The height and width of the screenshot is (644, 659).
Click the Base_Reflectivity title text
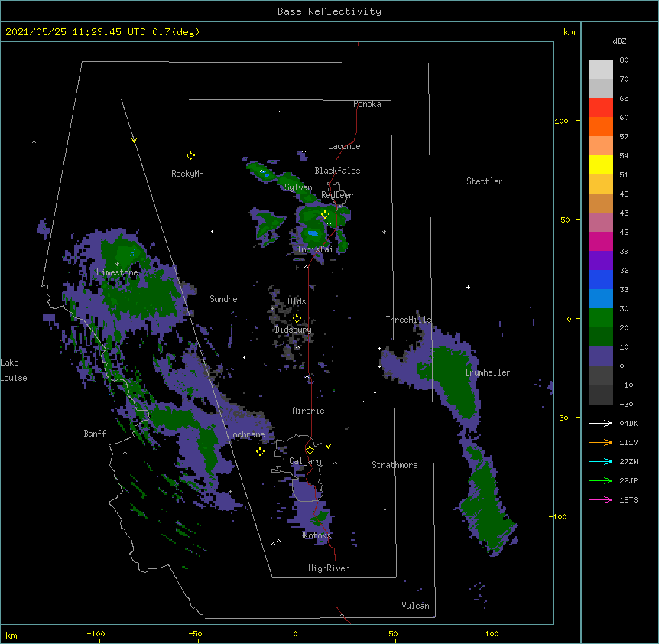(x=329, y=11)
